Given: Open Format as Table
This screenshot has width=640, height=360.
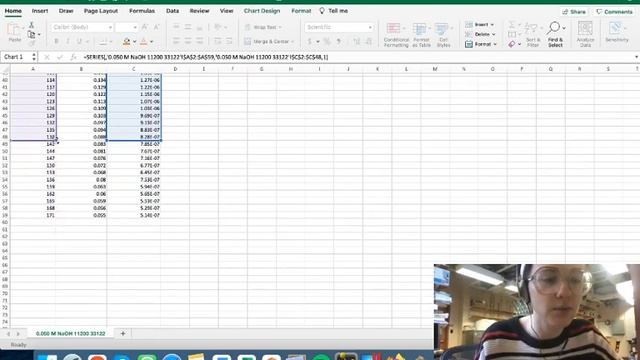Looking at the screenshot, I should coord(421,35).
